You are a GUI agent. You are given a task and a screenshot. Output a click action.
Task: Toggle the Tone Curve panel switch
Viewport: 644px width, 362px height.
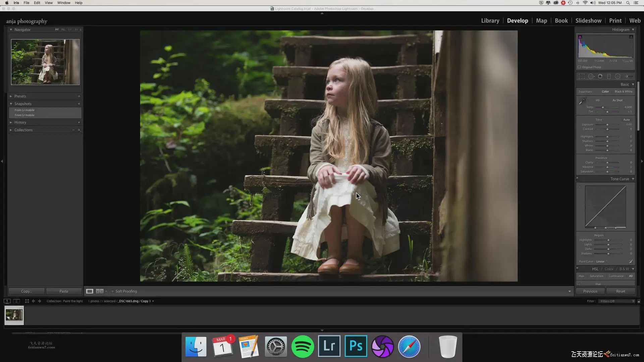(x=577, y=179)
